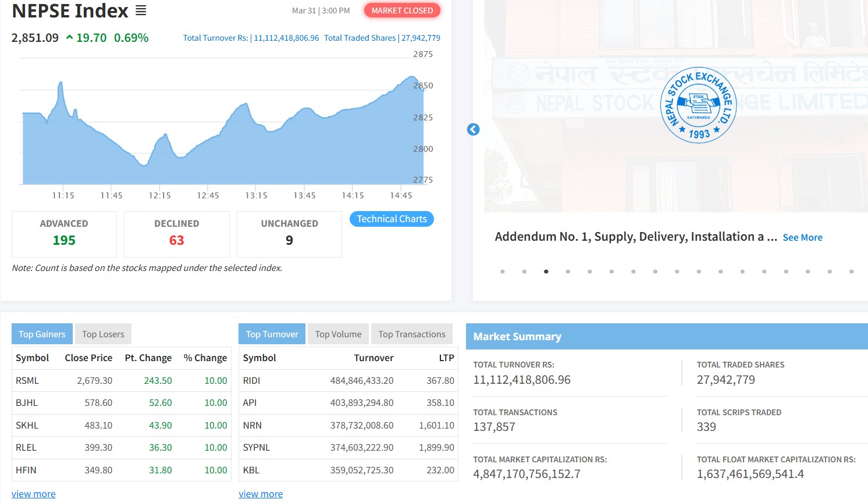Select the first carousel dot indicator
Image resolution: width=868 pixels, height=503 pixels.
pos(503,272)
